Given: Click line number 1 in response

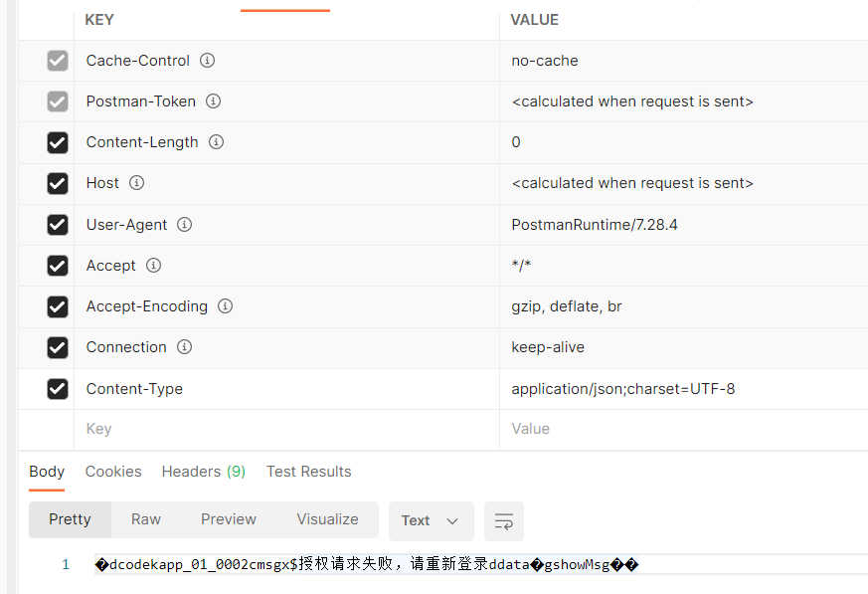Looking at the screenshot, I should pos(66,564).
